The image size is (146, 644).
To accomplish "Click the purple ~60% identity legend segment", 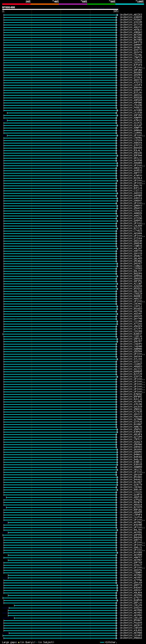I will click(73, 4).
